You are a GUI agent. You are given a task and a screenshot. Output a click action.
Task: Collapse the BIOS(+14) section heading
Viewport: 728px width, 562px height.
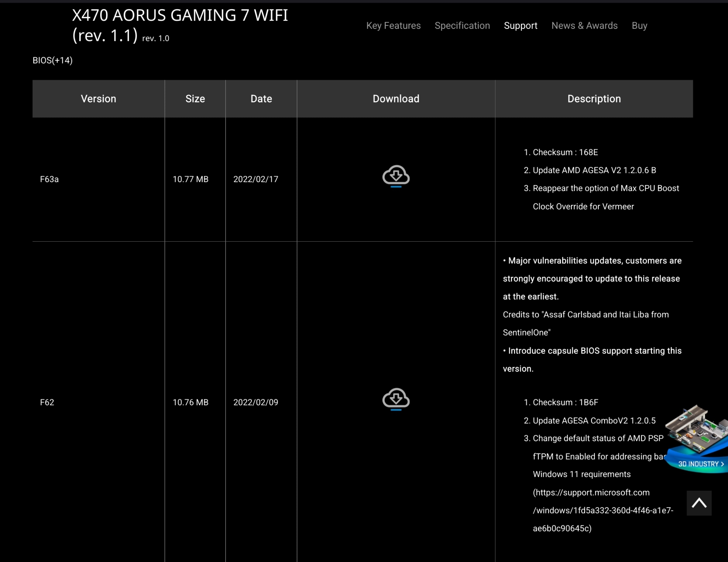tap(52, 60)
